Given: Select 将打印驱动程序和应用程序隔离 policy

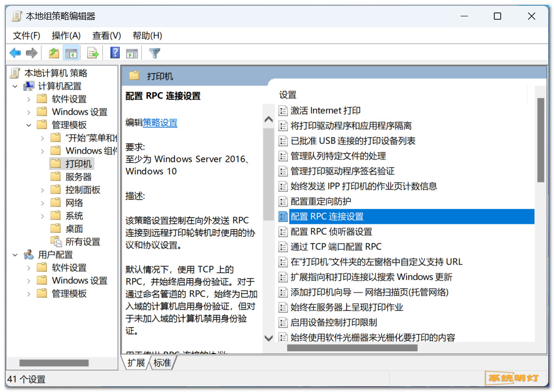Looking at the screenshot, I should [351, 126].
